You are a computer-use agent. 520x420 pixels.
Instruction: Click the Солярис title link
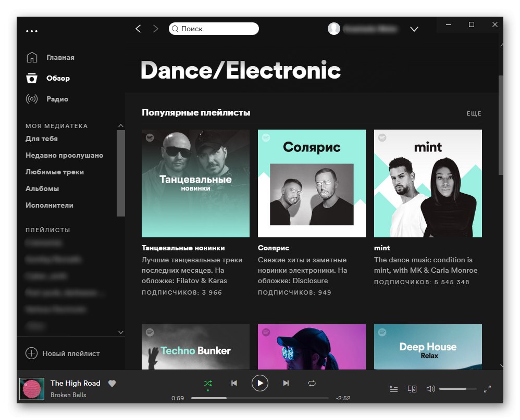tap(274, 248)
